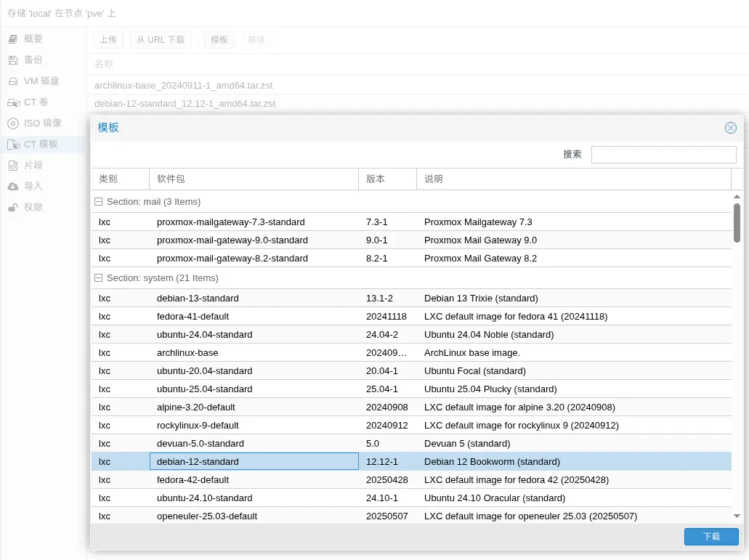The height and width of the screenshot is (560, 749).
Task: Click the 权限 unlock permissions icon
Action: [13, 208]
